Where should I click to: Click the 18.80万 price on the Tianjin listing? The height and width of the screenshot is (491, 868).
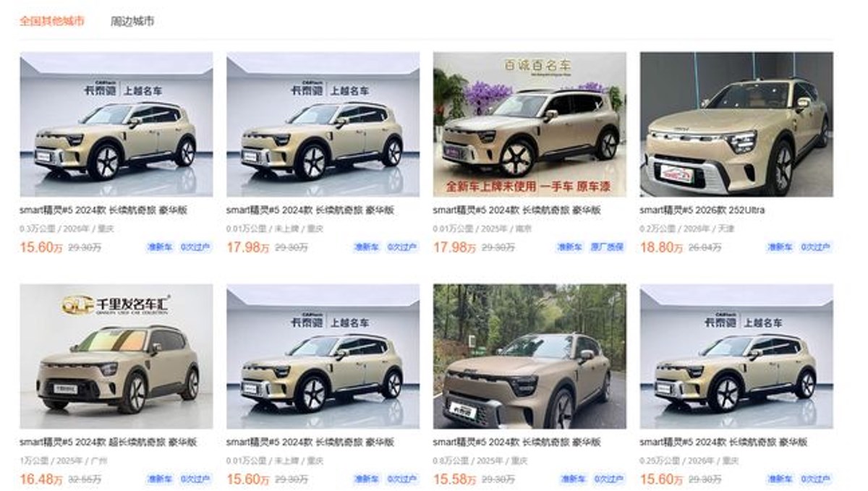pyautogui.click(x=661, y=247)
